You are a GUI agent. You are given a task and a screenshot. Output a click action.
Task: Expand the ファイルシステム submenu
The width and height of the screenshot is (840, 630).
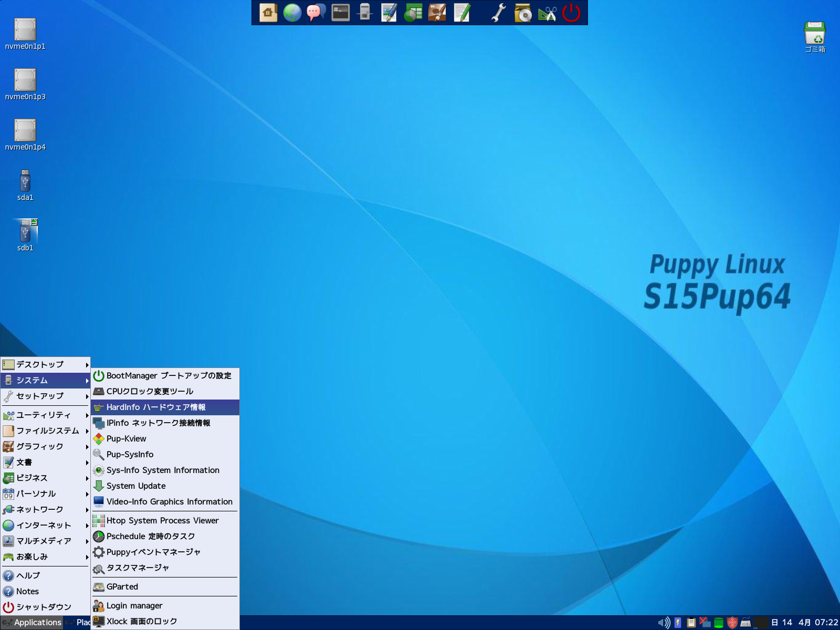click(x=45, y=430)
